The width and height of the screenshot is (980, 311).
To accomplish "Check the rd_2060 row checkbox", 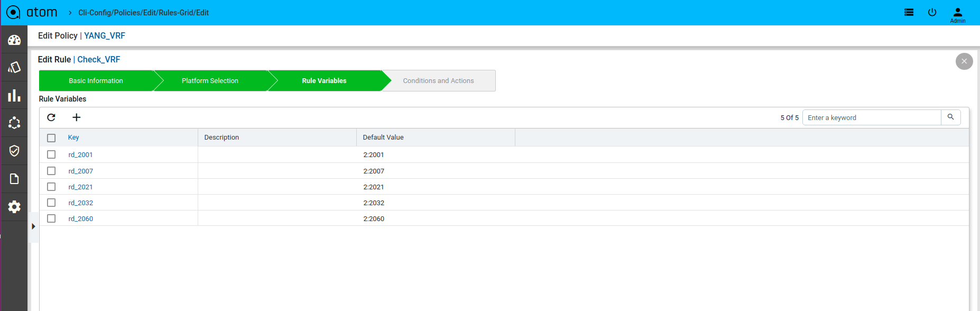I will click(x=51, y=218).
